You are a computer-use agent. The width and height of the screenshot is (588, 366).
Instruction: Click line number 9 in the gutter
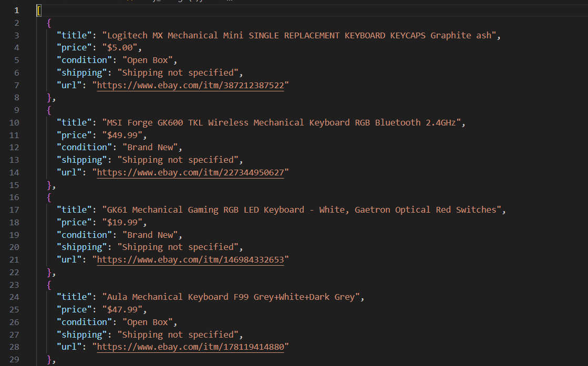pos(16,110)
